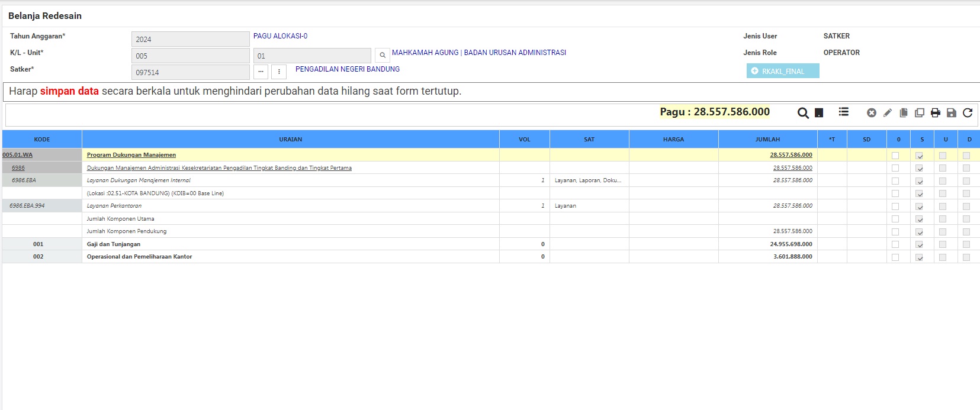Tick the O checkbox for Gaji dan Tunjangan
Image resolution: width=980 pixels, height=410 pixels.
click(895, 244)
